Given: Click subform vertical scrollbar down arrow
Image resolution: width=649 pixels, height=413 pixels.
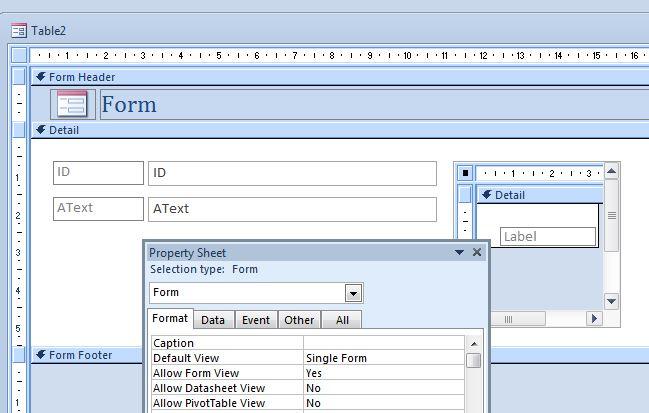Looking at the screenshot, I should click(611, 301).
